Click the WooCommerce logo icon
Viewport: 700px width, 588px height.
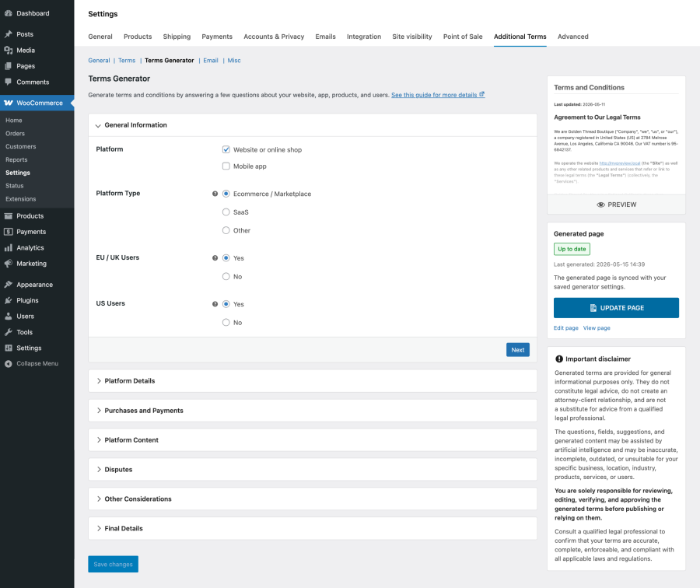(8, 103)
